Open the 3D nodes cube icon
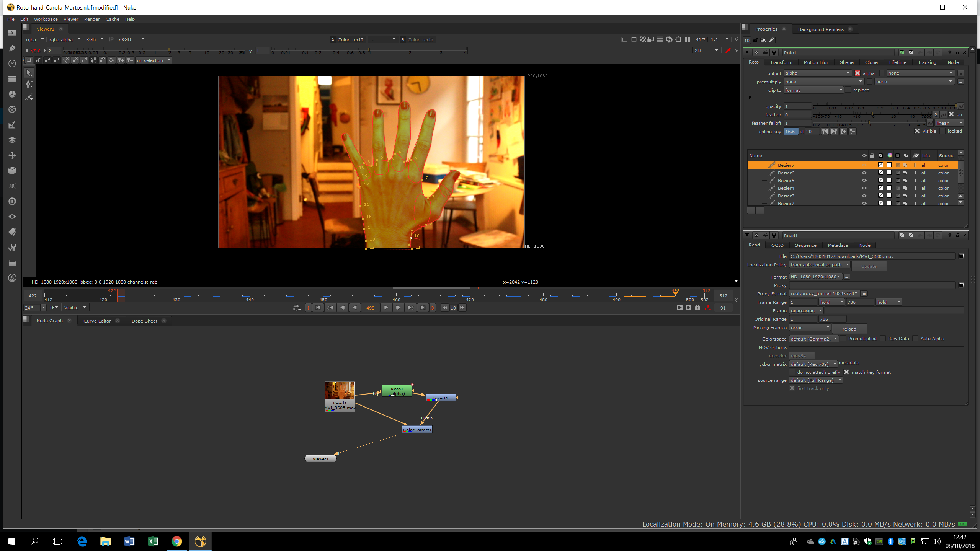The width and height of the screenshot is (980, 551). point(12,171)
